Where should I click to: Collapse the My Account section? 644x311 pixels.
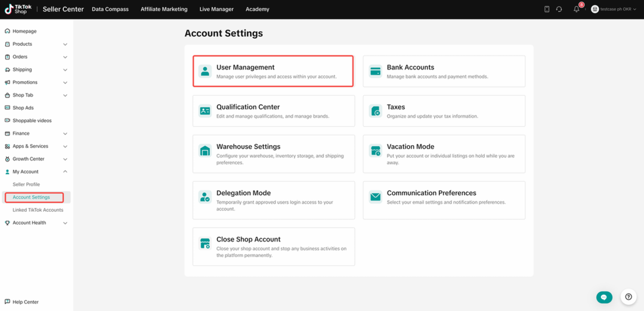pyautogui.click(x=65, y=172)
